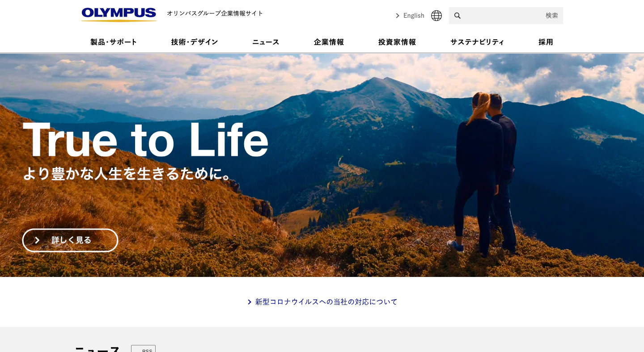Open the 技術・デザイン navigation menu
The image size is (644, 352).
[194, 42]
